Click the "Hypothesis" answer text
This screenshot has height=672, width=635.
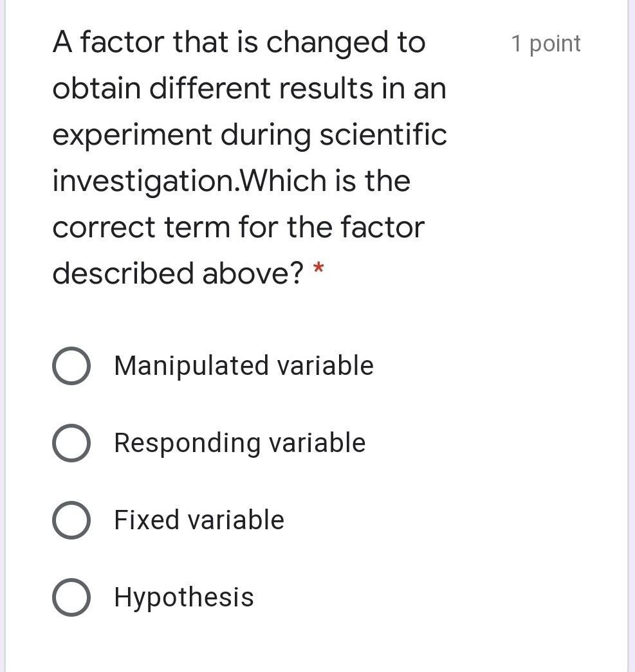tap(184, 597)
